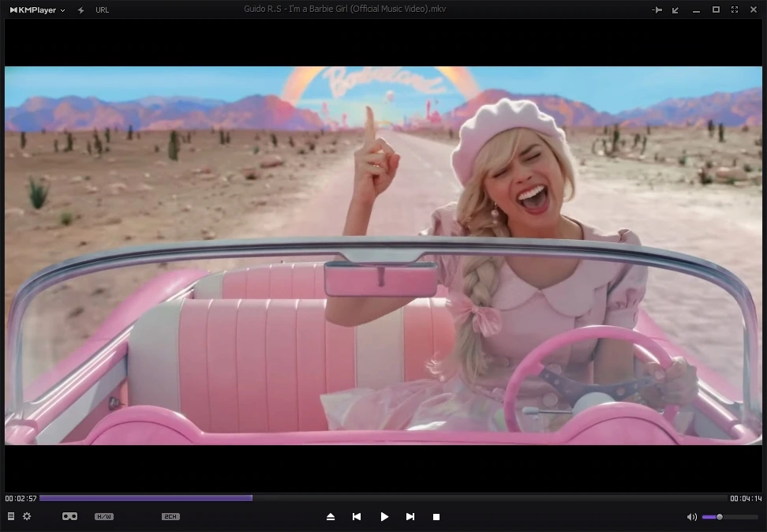Toggle the 2CH audio channel mode
The width and height of the screenshot is (767, 532).
point(170,516)
